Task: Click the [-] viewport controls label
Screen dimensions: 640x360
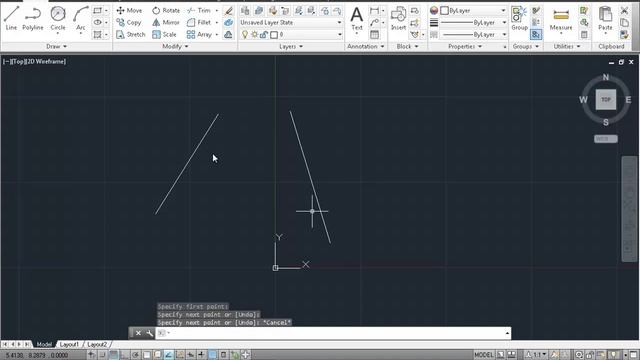Action: point(7,62)
